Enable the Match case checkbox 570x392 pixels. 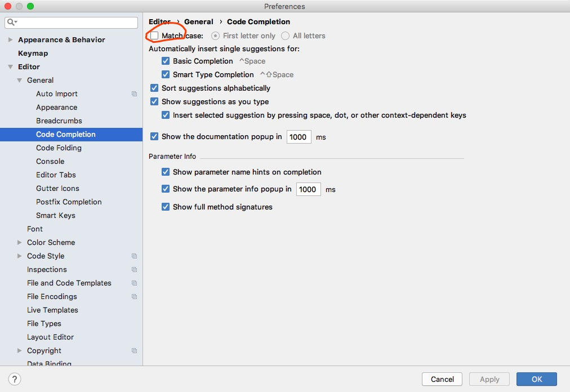pyautogui.click(x=154, y=35)
